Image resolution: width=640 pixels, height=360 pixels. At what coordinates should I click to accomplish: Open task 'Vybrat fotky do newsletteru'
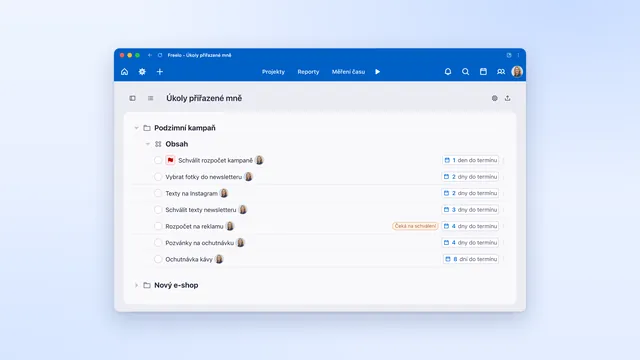(x=204, y=177)
